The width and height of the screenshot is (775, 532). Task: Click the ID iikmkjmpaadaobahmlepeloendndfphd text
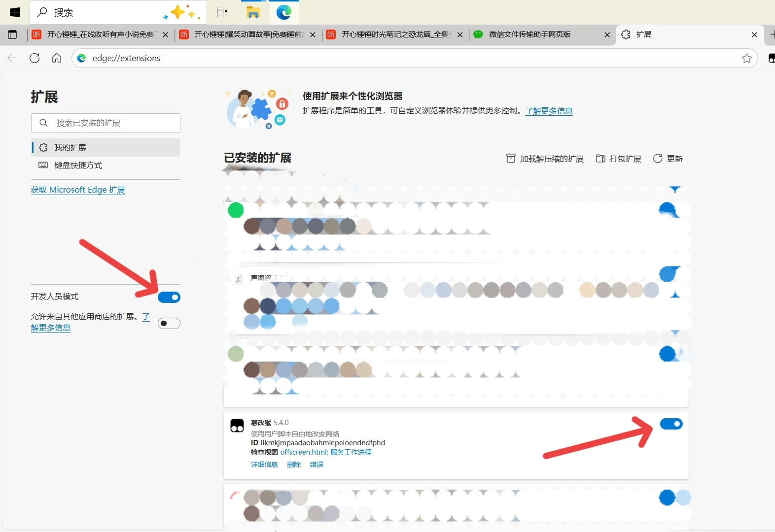(318, 443)
